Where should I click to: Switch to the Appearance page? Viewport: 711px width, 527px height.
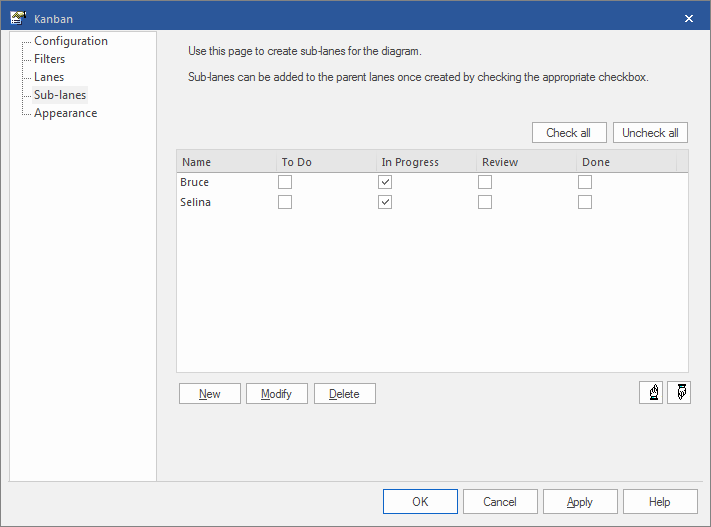[65, 113]
